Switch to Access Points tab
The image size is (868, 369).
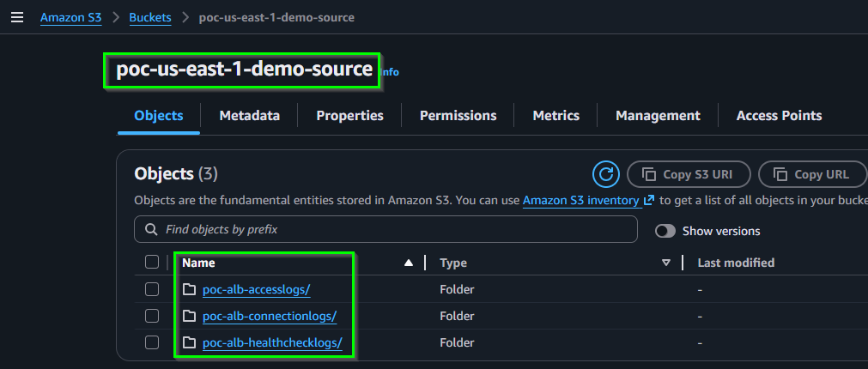click(779, 116)
